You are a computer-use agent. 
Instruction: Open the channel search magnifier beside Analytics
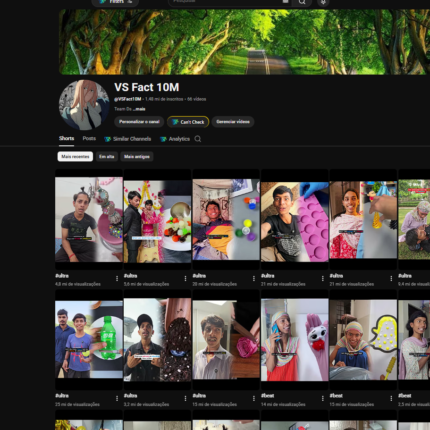pyautogui.click(x=198, y=139)
